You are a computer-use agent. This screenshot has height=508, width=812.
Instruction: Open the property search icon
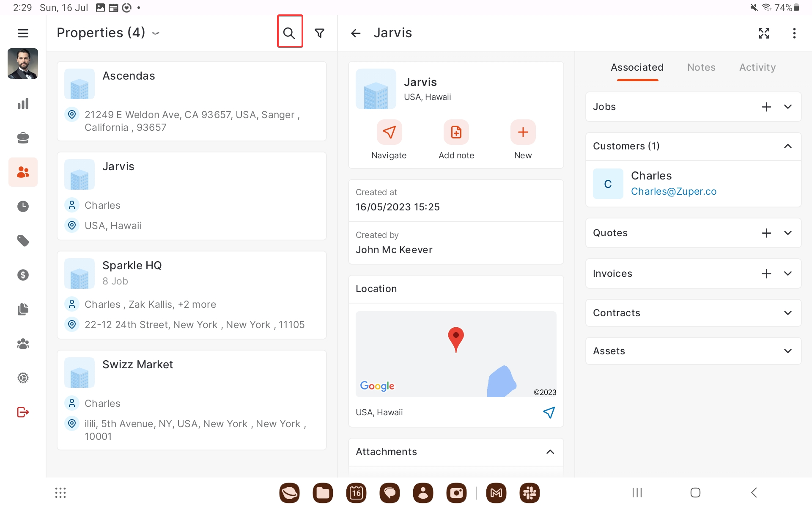click(x=289, y=33)
